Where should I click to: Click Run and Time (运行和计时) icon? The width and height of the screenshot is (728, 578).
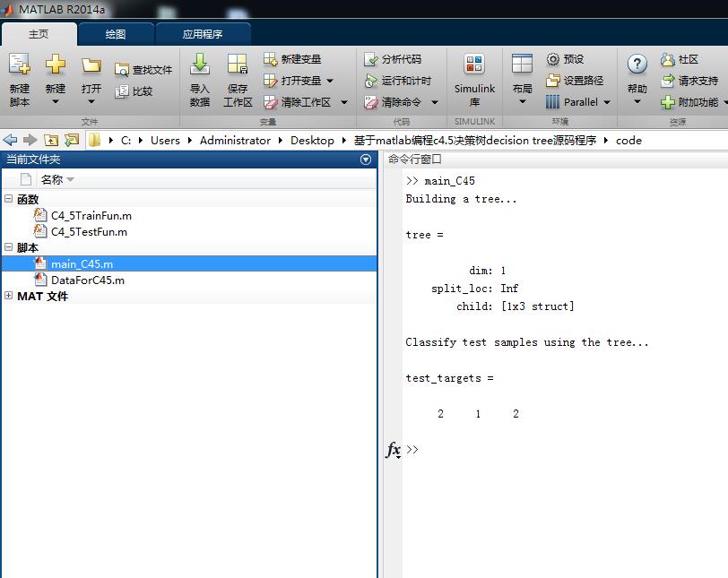[x=371, y=81]
